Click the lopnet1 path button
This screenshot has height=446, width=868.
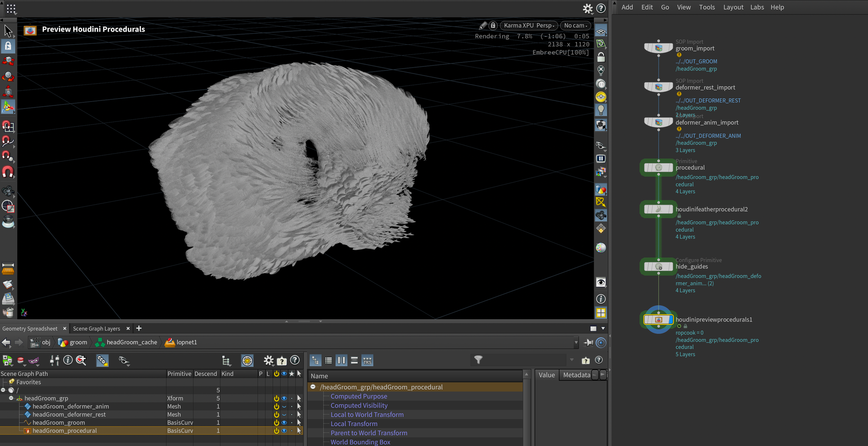coord(186,342)
